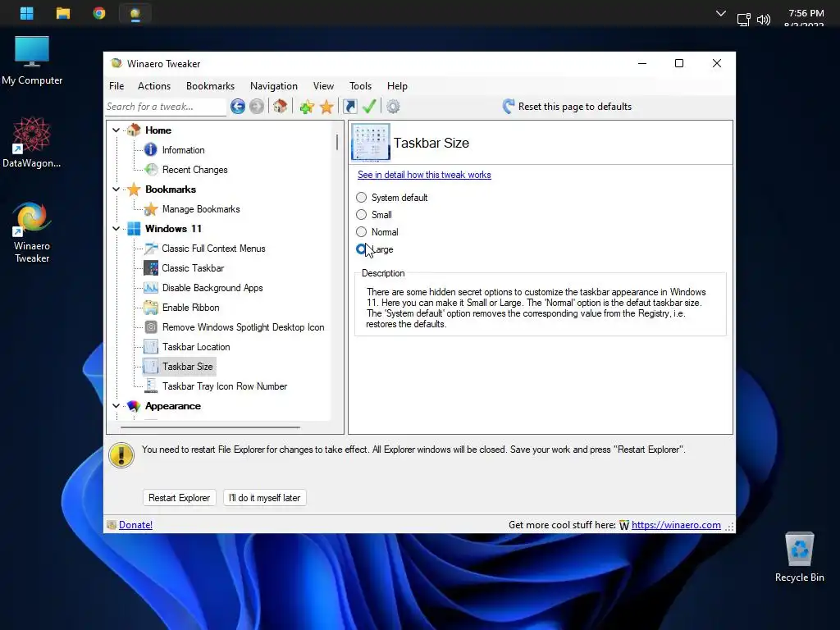This screenshot has width=840, height=630.
Task: Open the Actions menu
Action: tap(154, 85)
